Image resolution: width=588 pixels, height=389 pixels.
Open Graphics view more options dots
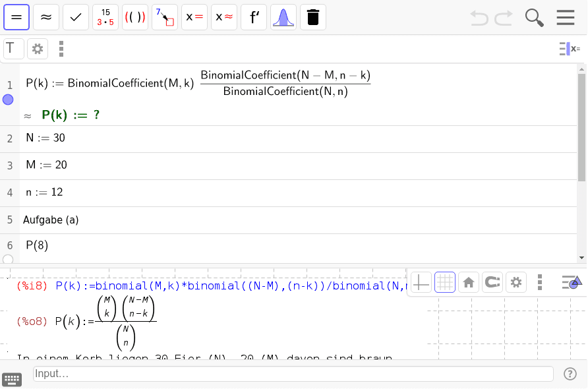(x=540, y=282)
